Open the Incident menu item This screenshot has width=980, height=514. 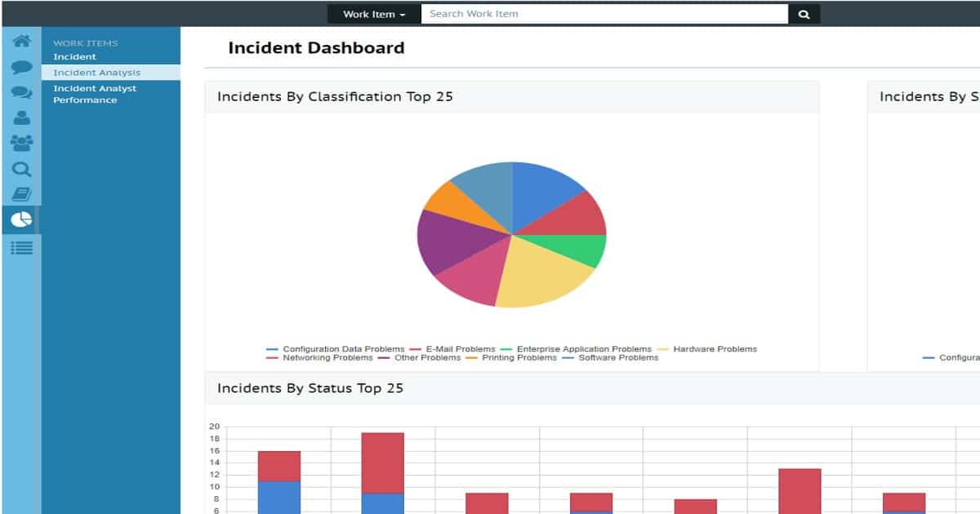[x=75, y=57]
